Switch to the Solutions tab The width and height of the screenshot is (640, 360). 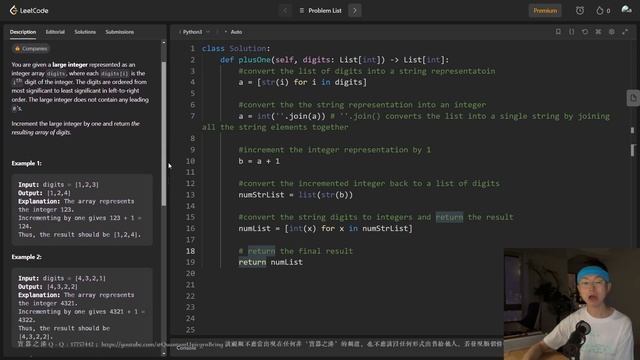click(x=85, y=32)
